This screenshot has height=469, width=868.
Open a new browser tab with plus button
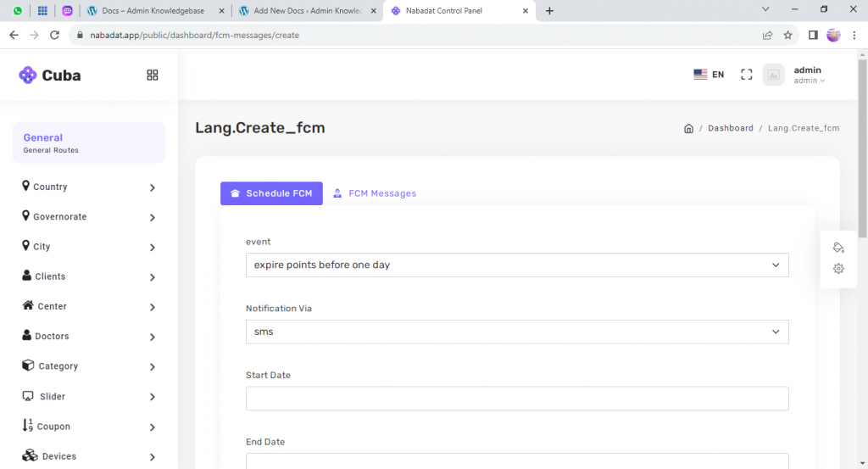[x=549, y=11]
